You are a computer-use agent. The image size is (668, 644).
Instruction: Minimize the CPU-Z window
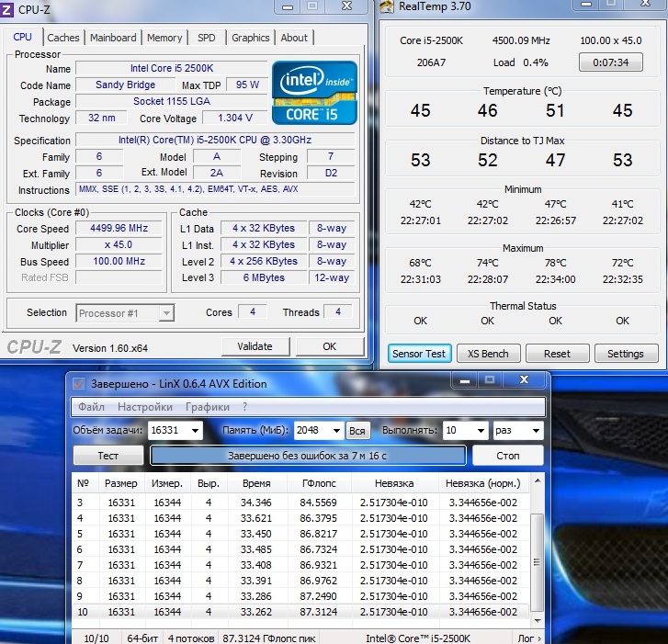tap(288, 7)
